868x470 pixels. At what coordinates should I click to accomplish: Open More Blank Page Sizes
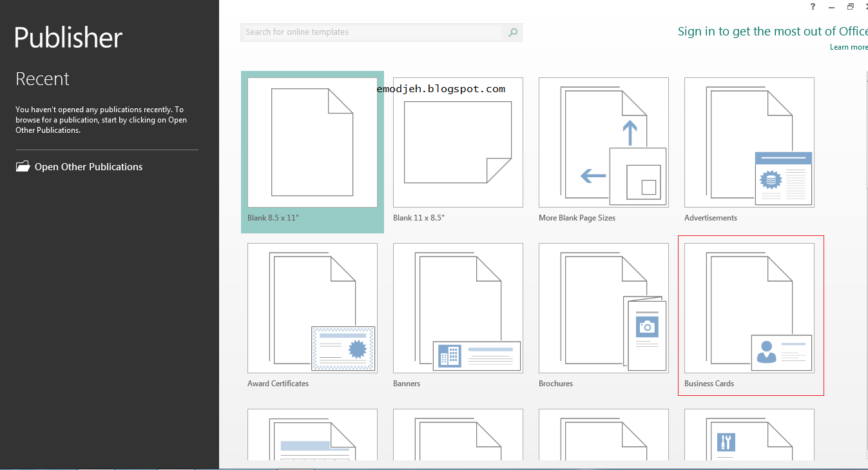coord(604,152)
